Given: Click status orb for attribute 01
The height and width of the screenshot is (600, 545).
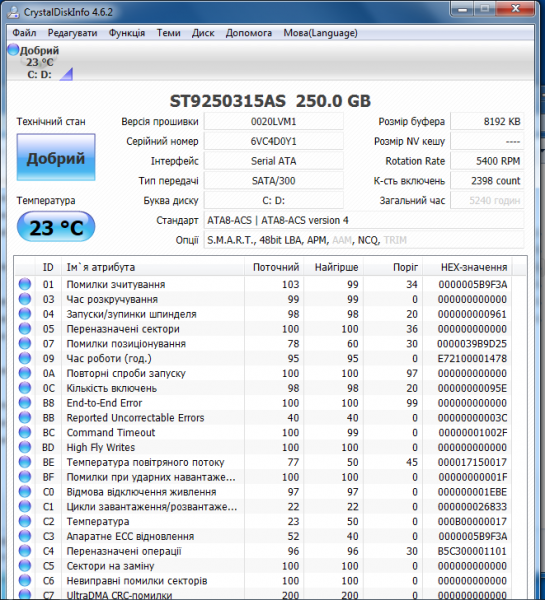Looking at the screenshot, I should [x=25, y=284].
